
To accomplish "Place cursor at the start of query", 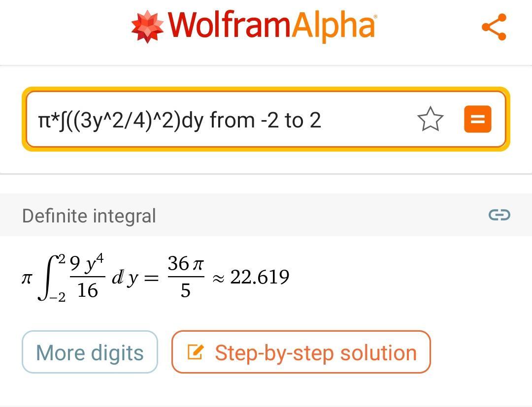I will point(39,120).
